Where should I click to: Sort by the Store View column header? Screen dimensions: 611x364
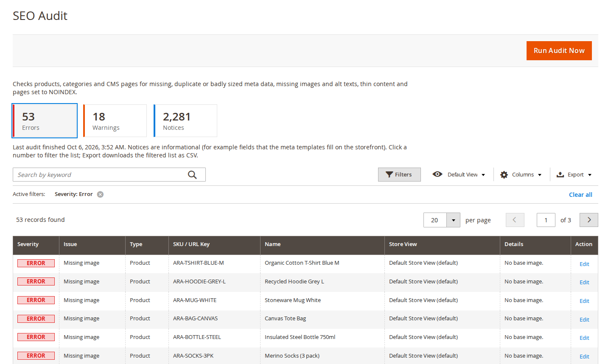pyautogui.click(x=442, y=244)
